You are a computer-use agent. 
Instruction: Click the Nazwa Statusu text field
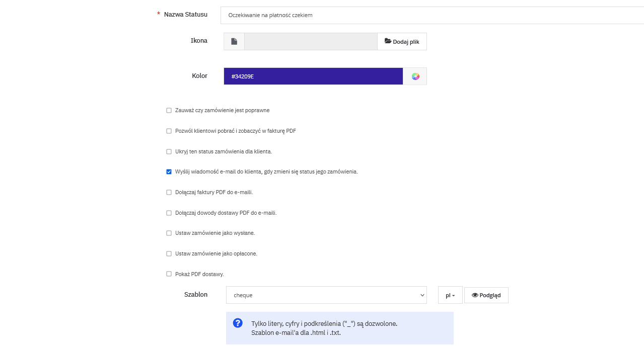(432, 15)
